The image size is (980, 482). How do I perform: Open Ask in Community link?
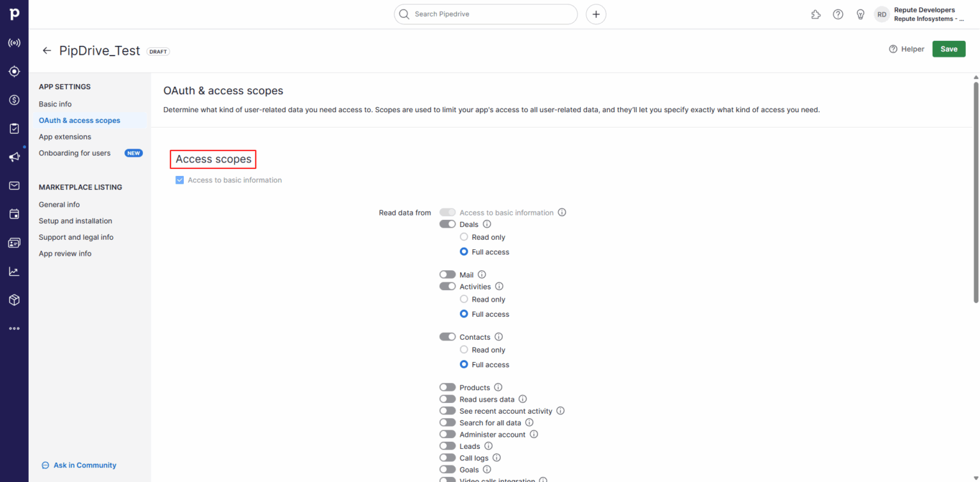pyautogui.click(x=79, y=465)
